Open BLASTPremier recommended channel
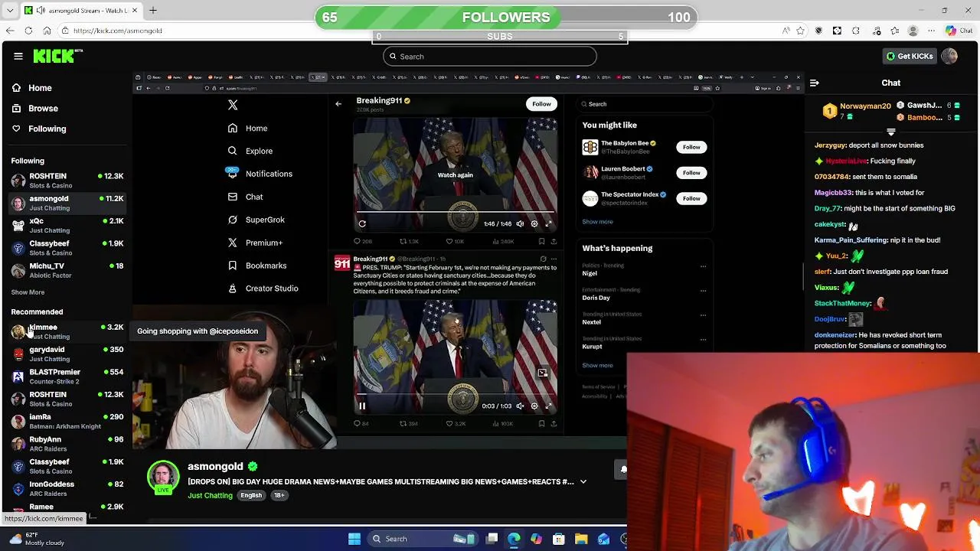The height and width of the screenshot is (551, 980). (x=67, y=377)
